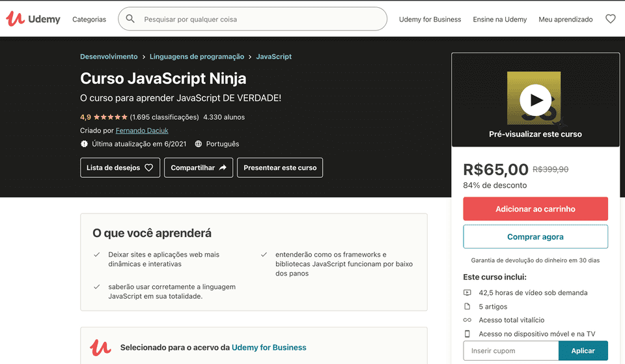Click the Acesso total vitalício text
The image size is (625, 364).
512,320
